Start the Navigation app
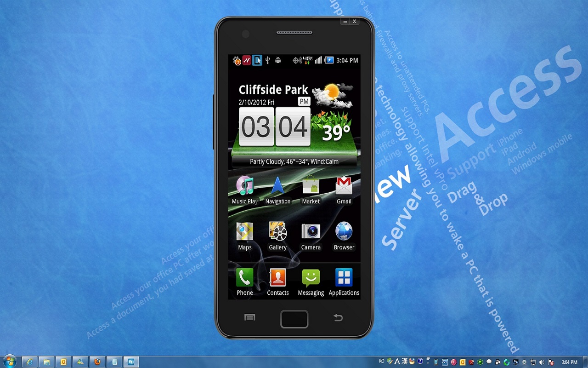 [277, 187]
